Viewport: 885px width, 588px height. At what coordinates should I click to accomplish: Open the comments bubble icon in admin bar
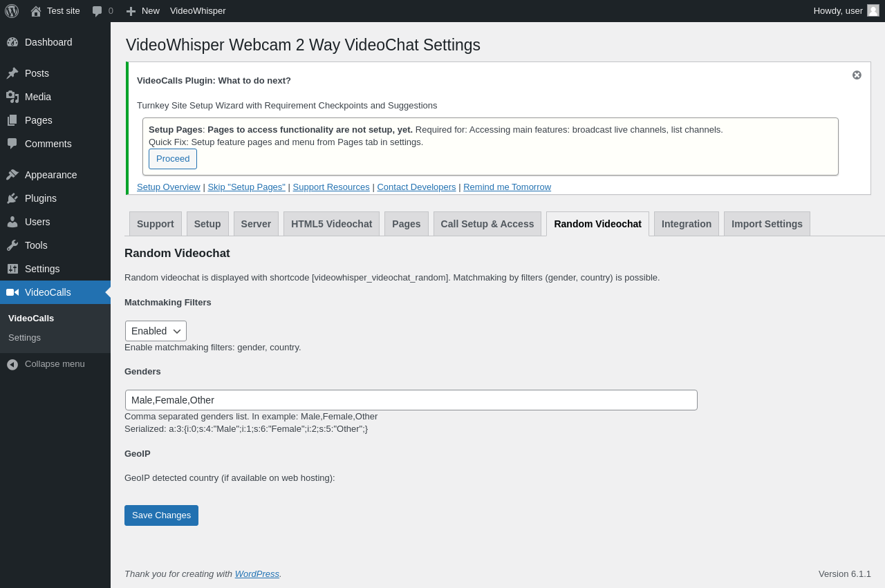coord(97,11)
